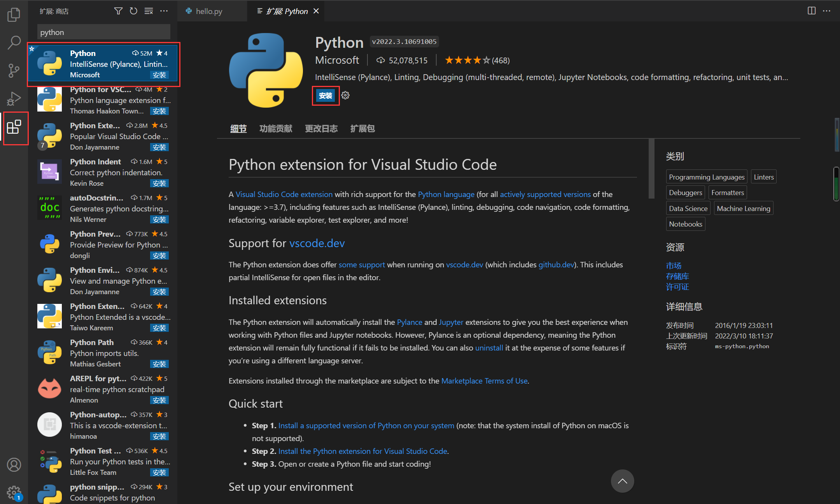The width and height of the screenshot is (840, 504).
Task: Click the Programming Languages category tag
Action: click(707, 177)
